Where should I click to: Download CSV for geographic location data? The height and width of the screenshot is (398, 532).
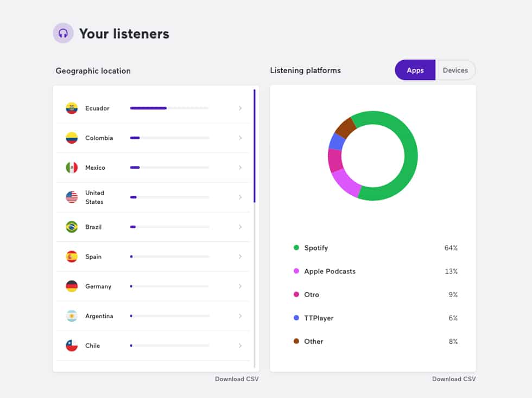237,379
